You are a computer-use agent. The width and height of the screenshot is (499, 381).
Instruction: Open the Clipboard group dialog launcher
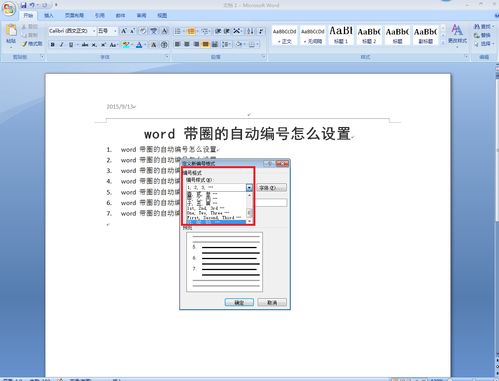pyautogui.click(x=42, y=57)
